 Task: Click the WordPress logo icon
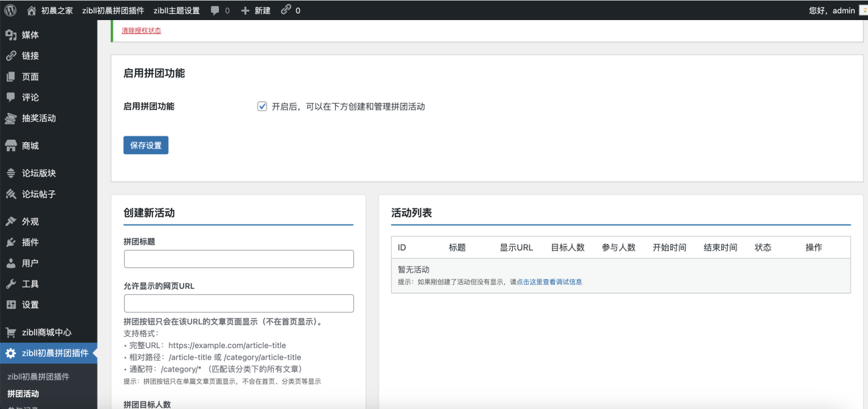pyautogui.click(x=11, y=10)
